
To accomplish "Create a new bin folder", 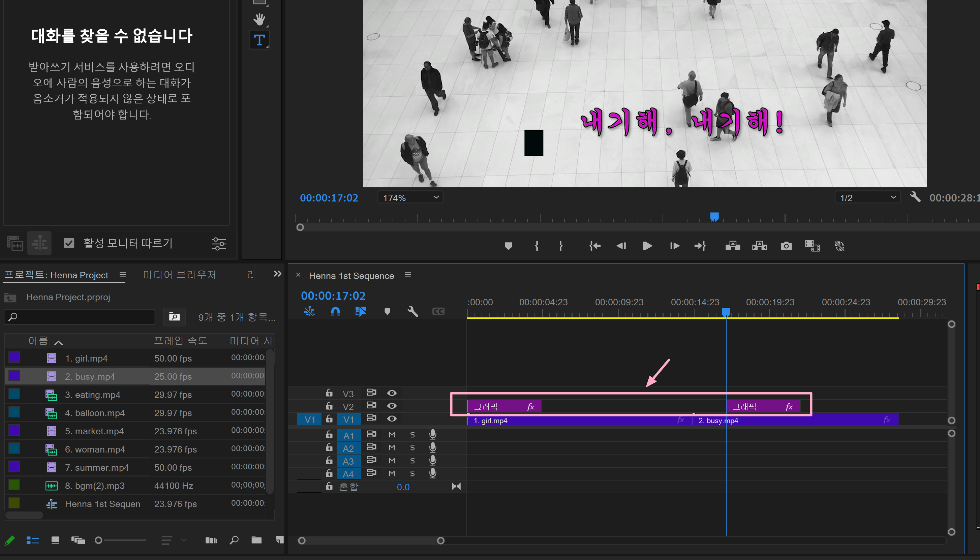I will coord(256,540).
